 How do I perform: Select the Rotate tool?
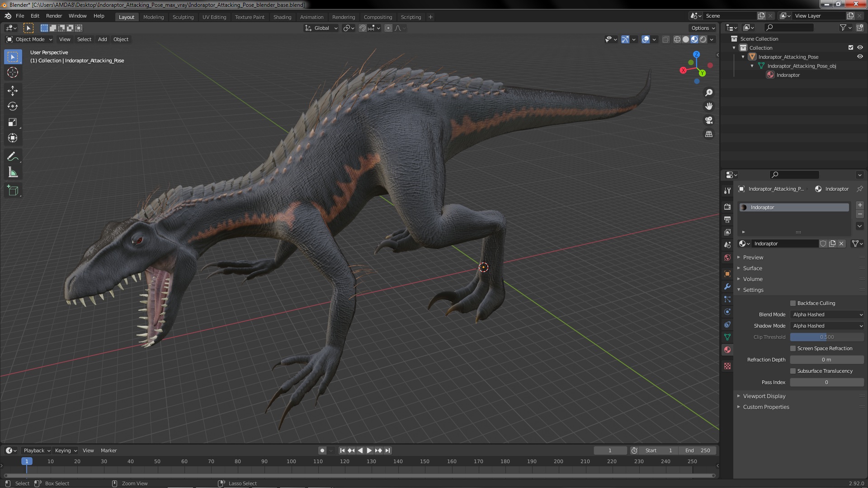pyautogui.click(x=13, y=107)
